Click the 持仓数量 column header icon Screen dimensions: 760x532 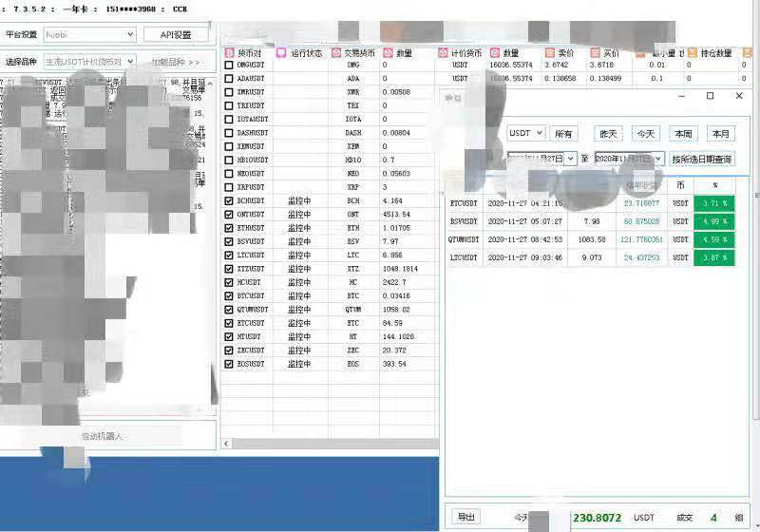tap(693, 52)
